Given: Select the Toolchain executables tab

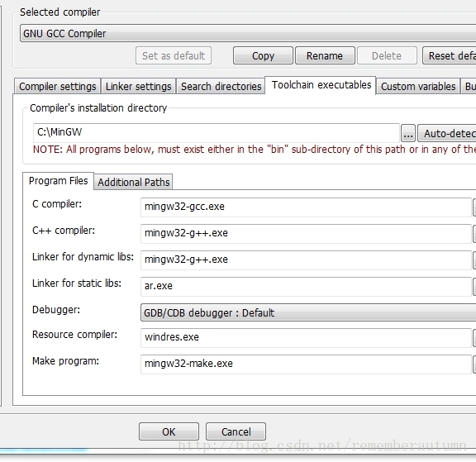Looking at the screenshot, I should coord(321,85).
